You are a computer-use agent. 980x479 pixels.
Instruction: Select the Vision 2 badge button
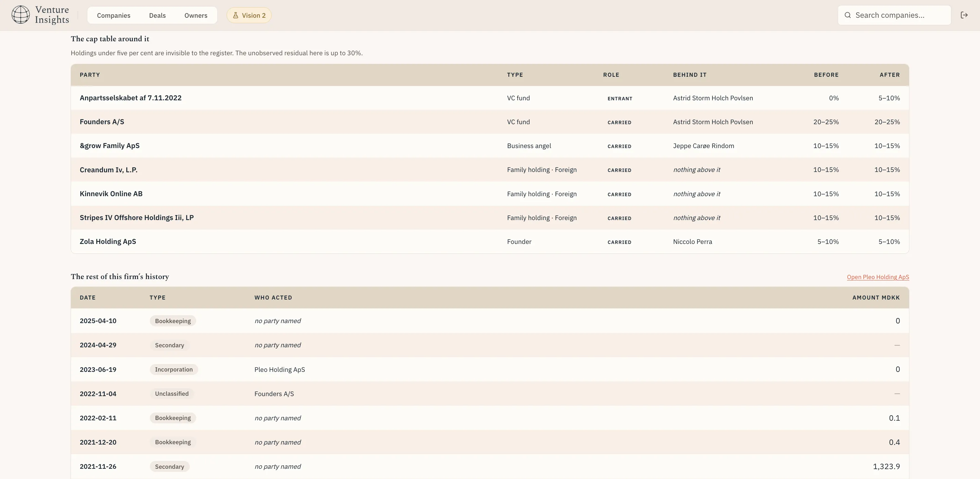tap(249, 15)
